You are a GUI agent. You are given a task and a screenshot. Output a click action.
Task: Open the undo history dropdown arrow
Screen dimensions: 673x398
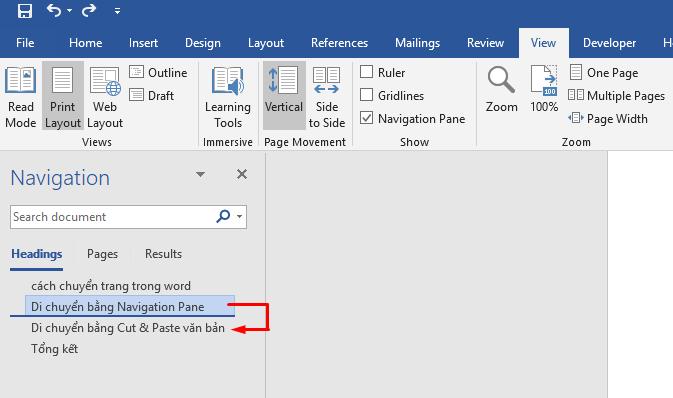click(70, 11)
